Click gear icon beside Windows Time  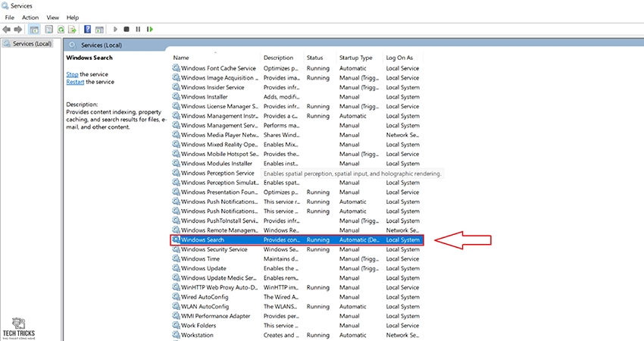point(177,259)
